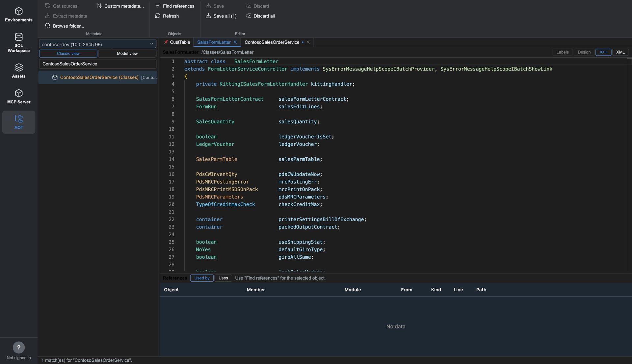Open Browse folder dialog
The height and width of the screenshot is (364, 632).
pos(65,26)
